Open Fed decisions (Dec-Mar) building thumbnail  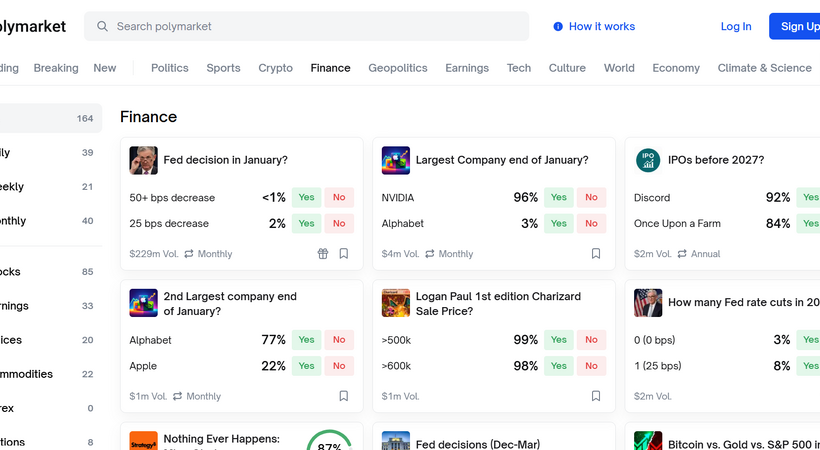click(396, 441)
